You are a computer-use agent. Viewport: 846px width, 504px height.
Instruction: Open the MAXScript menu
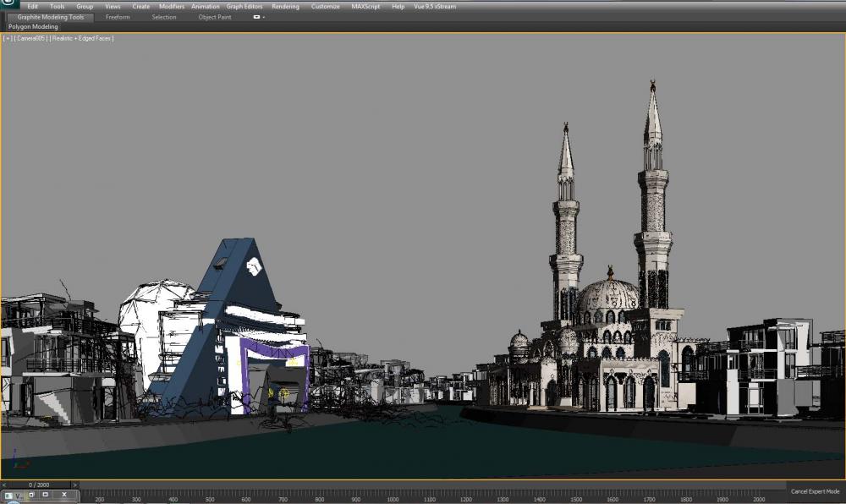[366, 6]
